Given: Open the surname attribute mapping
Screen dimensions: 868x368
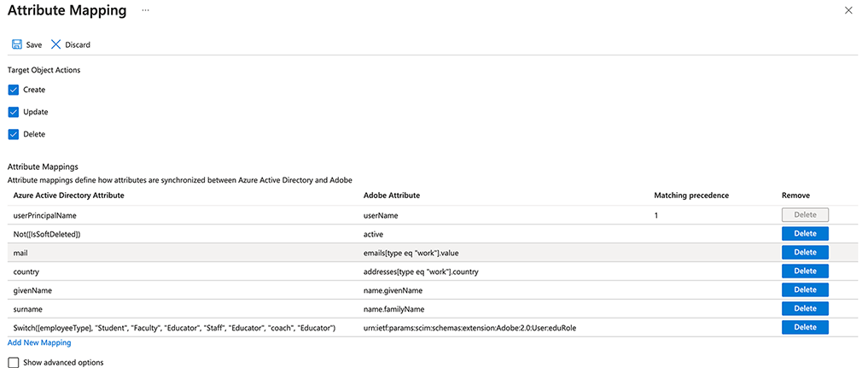Looking at the screenshot, I should click(x=29, y=309).
